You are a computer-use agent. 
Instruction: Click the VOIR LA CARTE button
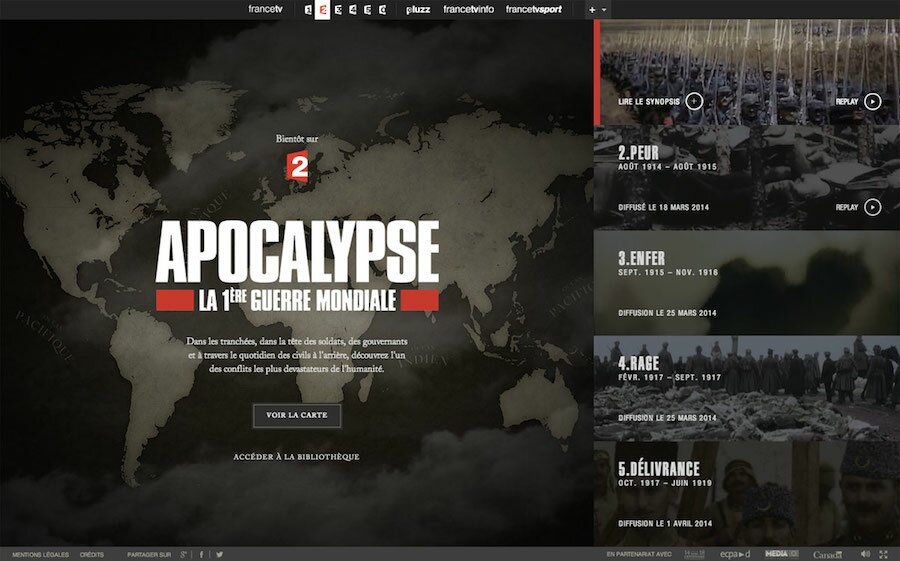pos(297,415)
